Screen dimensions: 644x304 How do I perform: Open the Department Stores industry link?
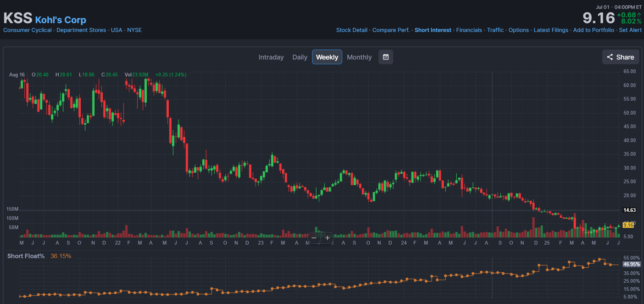click(x=81, y=30)
